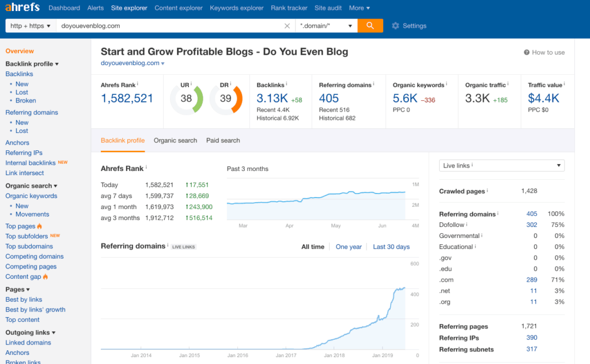Click the info icon beside Traffic value

pyautogui.click(x=565, y=84)
